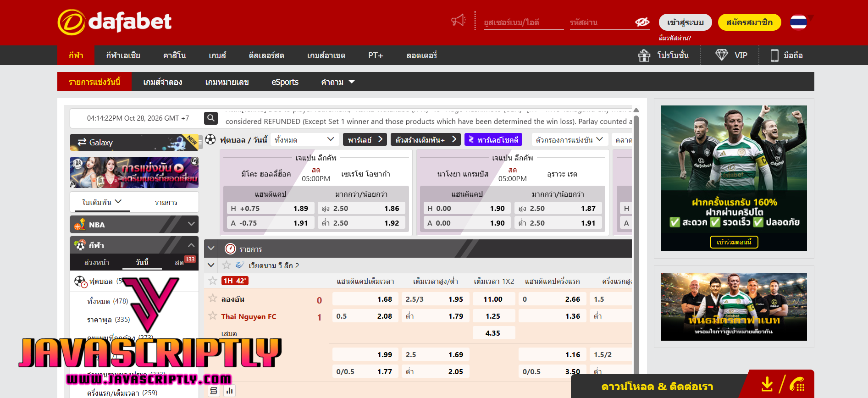Click the phone contact icon in bottom bar
Viewport: 868px width, 398px height.
(x=798, y=384)
